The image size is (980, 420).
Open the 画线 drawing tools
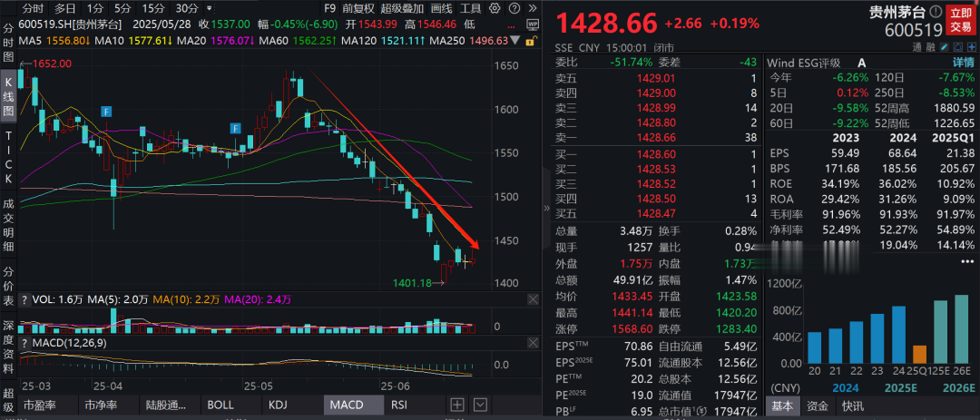[441, 9]
